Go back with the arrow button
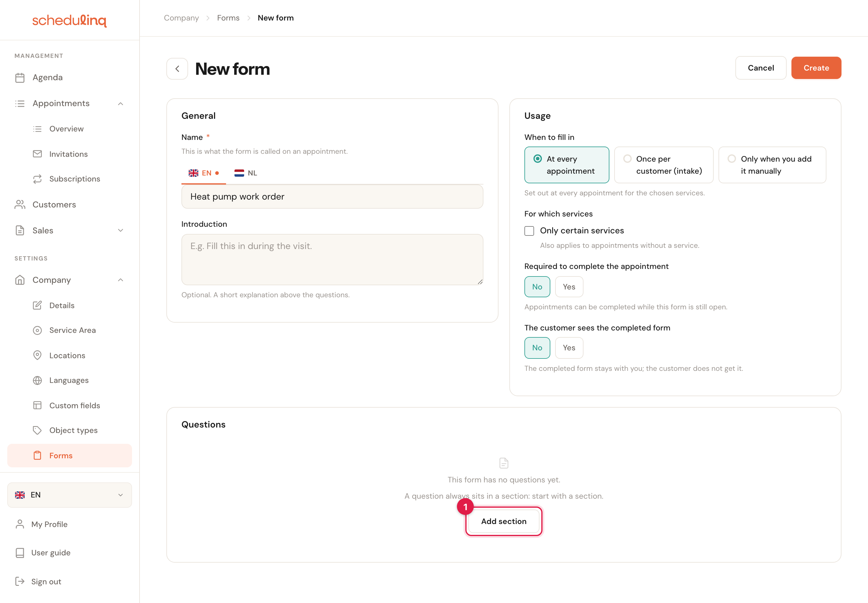Screen dimensions: 868x603 pos(177,69)
